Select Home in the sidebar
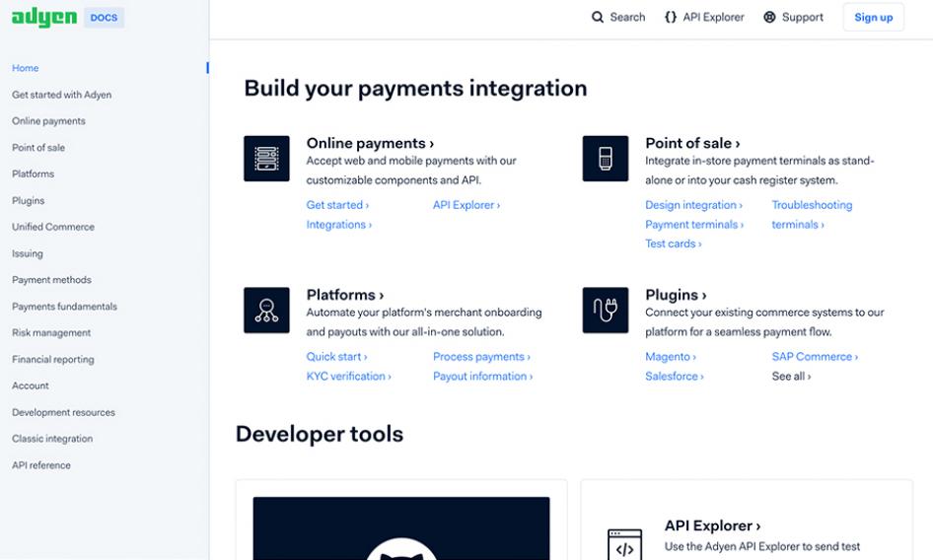The height and width of the screenshot is (560, 933). point(25,68)
